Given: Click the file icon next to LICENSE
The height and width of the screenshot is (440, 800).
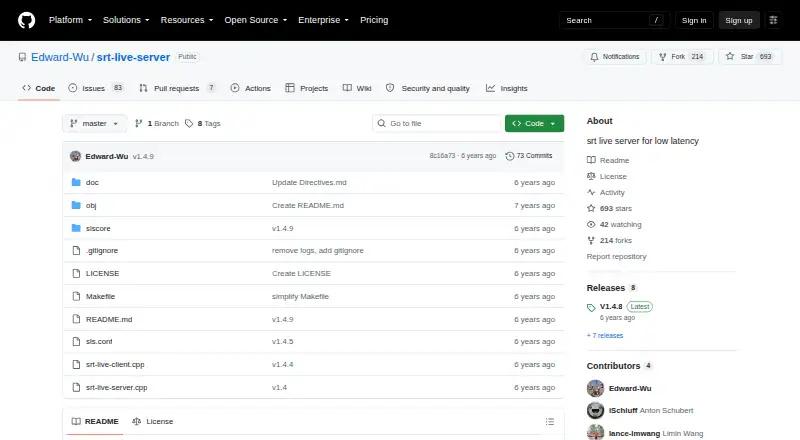Looking at the screenshot, I should point(76,274).
